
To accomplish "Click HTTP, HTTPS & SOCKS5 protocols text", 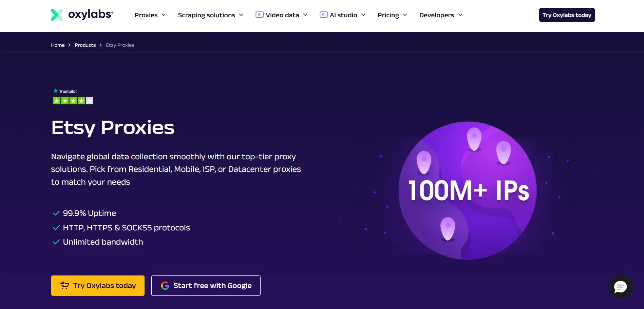I will pyautogui.click(x=126, y=228).
